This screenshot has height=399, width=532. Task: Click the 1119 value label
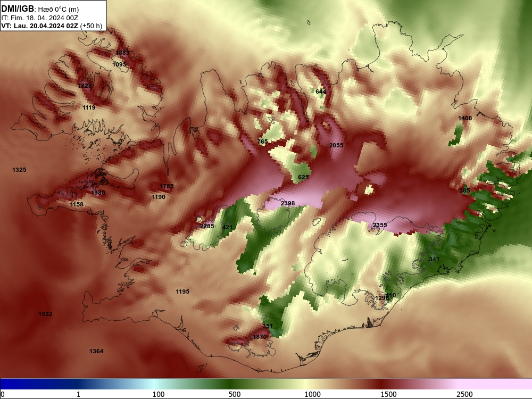[89, 107]
